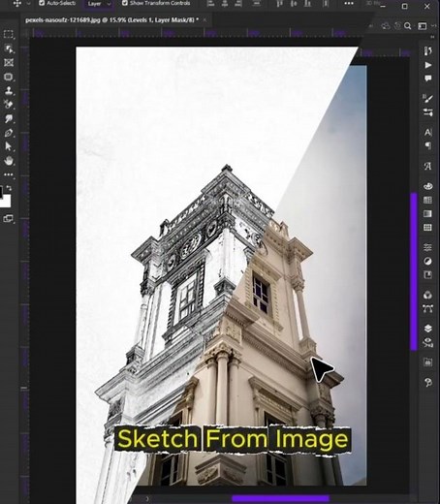
Task: Open the Adjustments panel circle icon
Action: (427, 261)
